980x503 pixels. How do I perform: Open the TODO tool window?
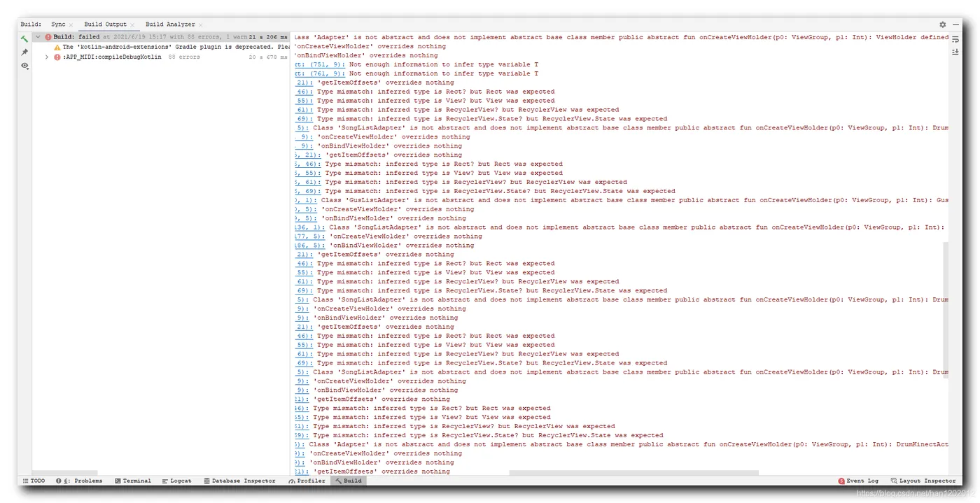pos(34,481)
